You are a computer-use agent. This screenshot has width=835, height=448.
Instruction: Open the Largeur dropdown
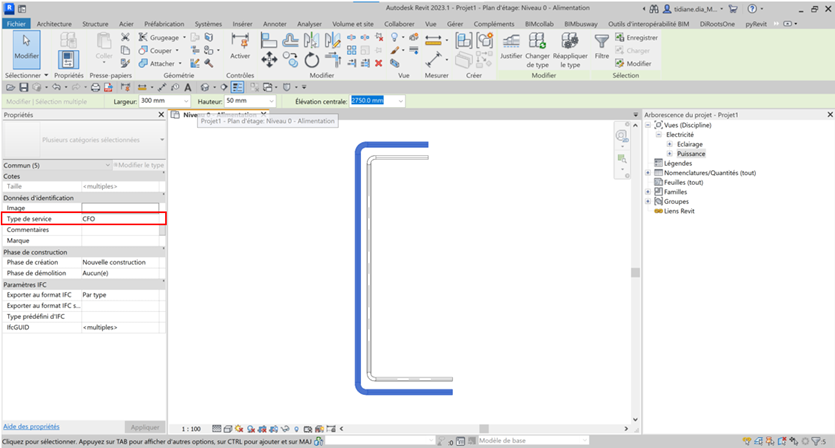[186, 101]
